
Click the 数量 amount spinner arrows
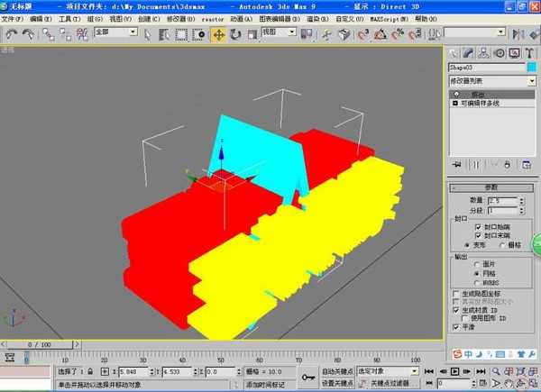click(522, 201)
